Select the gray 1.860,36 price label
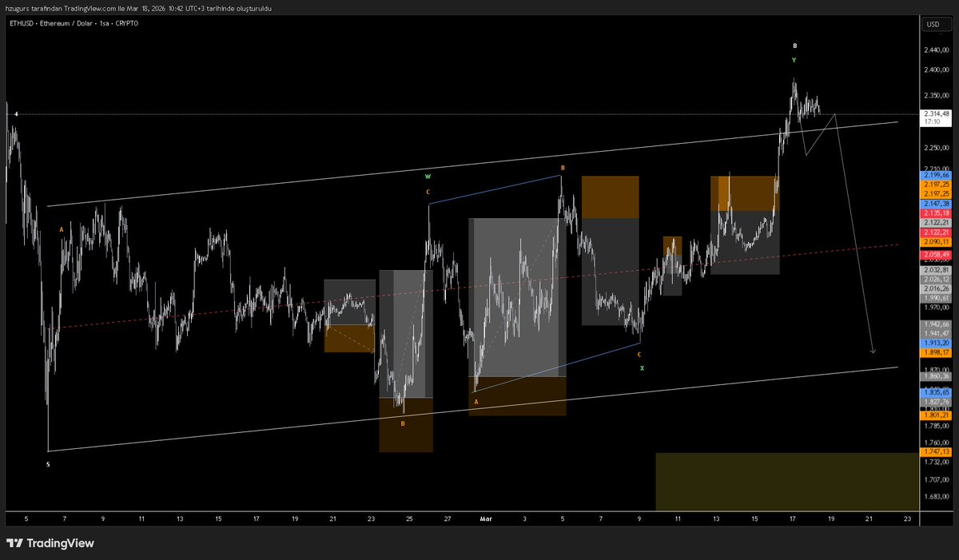The height and width of the screenshot is (560, 959). [936, 375]
